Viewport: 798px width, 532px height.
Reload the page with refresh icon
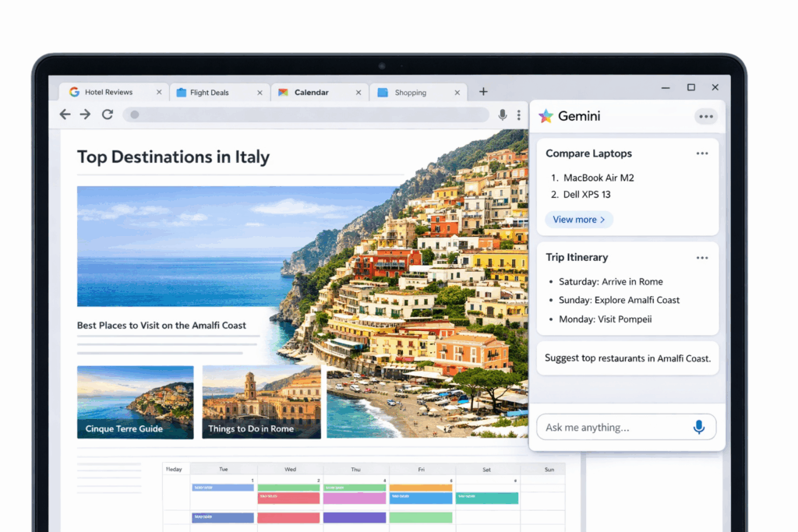(x=108, y=115)
